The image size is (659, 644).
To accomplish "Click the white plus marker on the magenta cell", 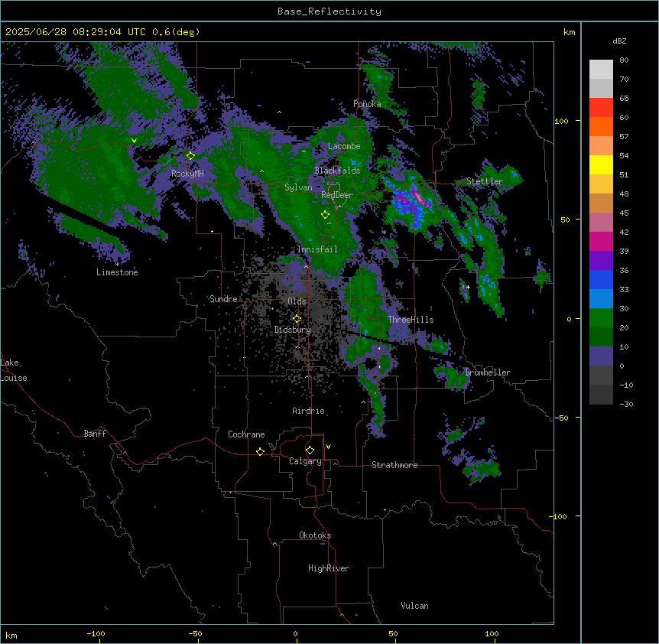I will coord(468,287).
